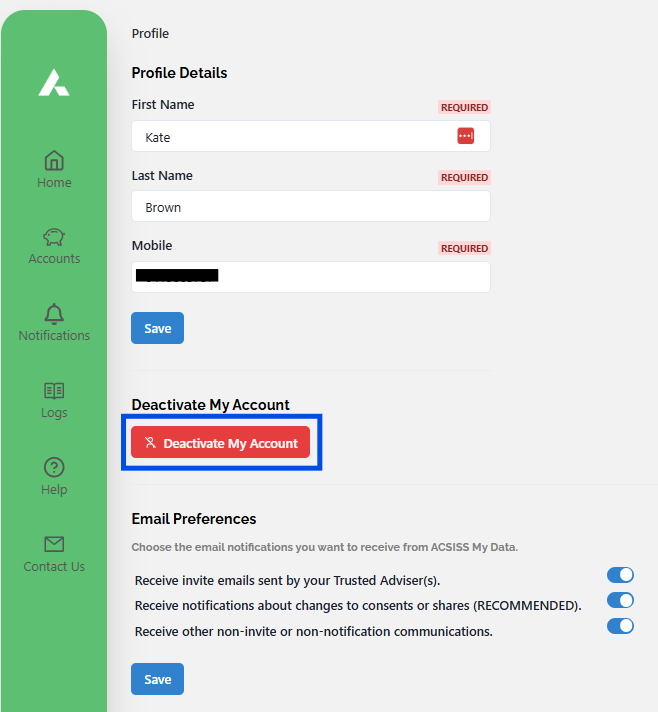Open Accounts via piggy bank icon

tap(54, 237)
